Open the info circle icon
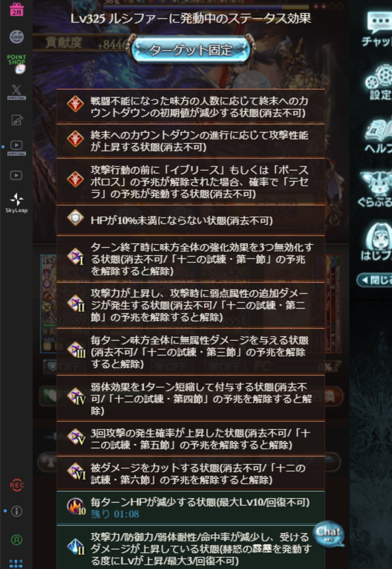The width and height of the screenshot is (392, 569). (17, 511)
